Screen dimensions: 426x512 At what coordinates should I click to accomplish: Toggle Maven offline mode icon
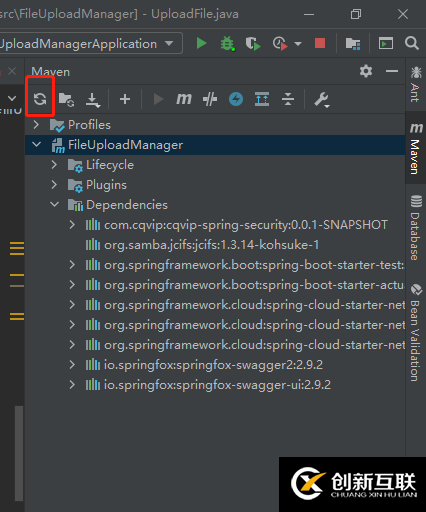pyautogui.click(x=236, y=99)
